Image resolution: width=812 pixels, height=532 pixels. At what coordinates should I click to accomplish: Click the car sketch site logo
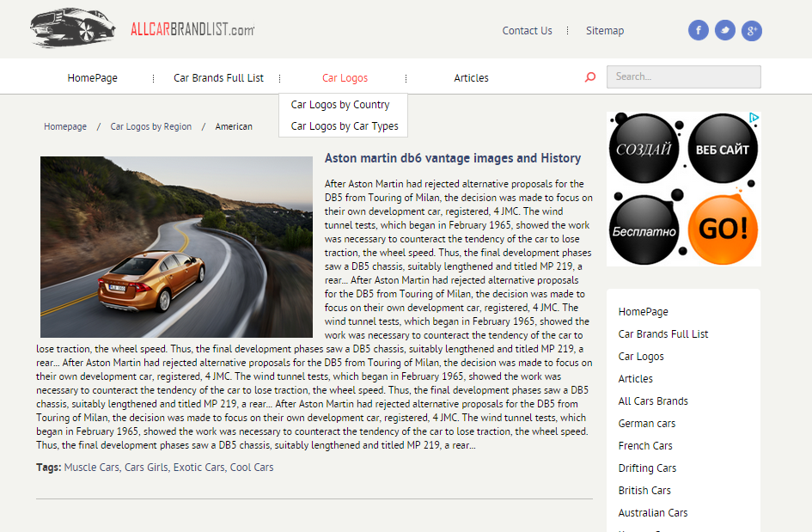pyautogui.click(x=72, y=28)
